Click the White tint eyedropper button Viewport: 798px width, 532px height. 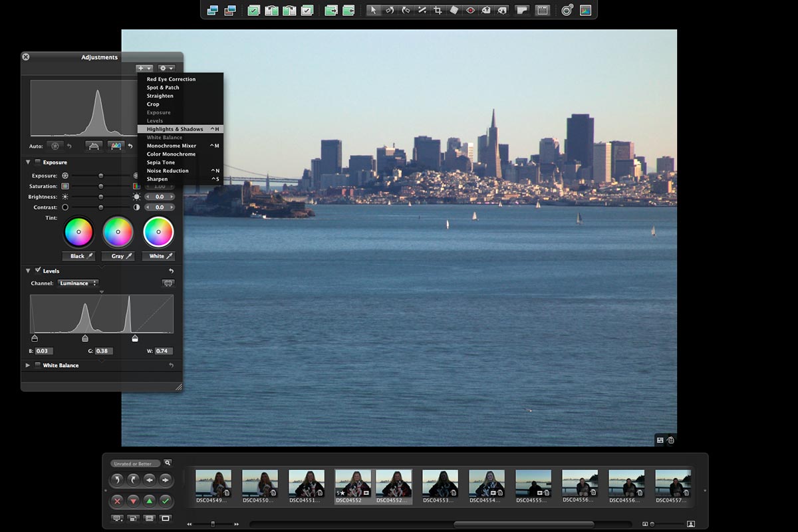coord(158,256)
